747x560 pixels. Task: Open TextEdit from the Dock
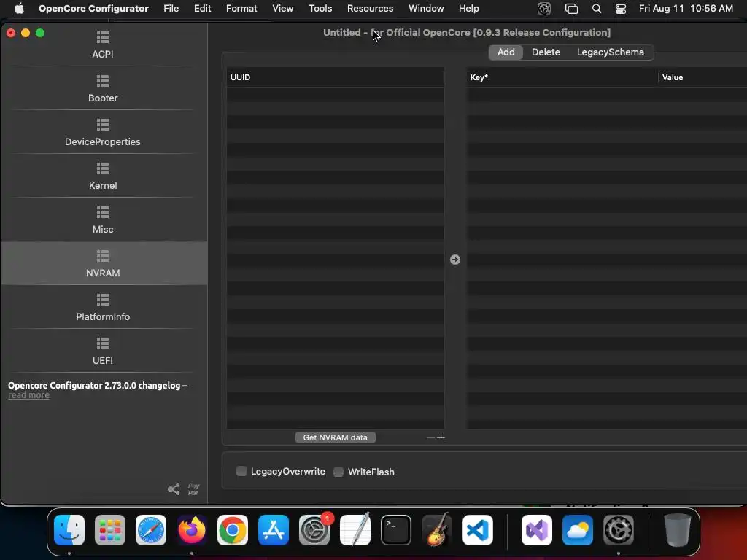(355, 530)
